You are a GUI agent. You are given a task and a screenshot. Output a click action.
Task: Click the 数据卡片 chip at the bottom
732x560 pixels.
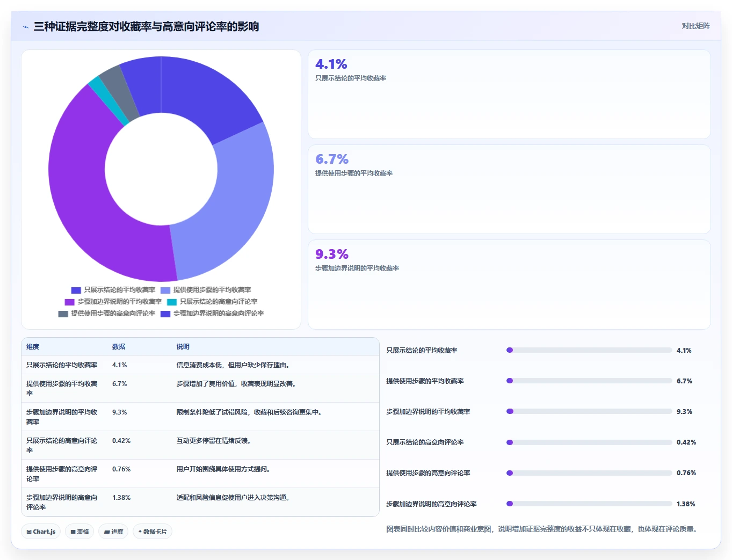click(153, 532)
